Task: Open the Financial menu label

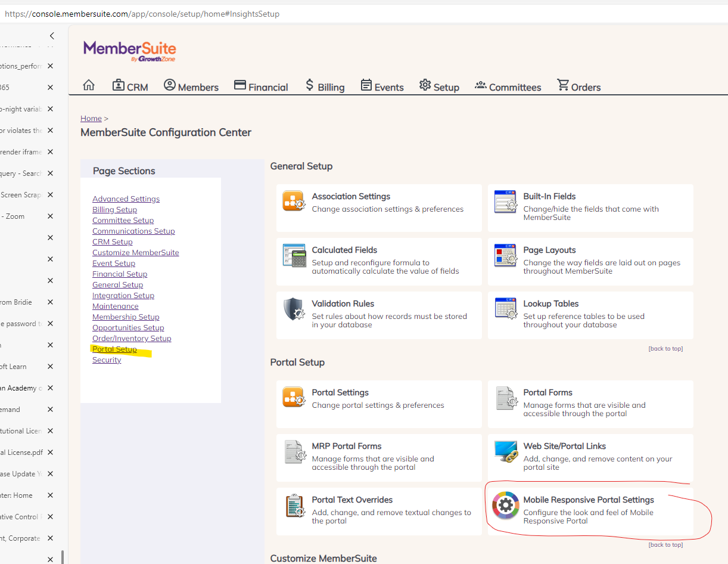Action: tap(268, 87)
